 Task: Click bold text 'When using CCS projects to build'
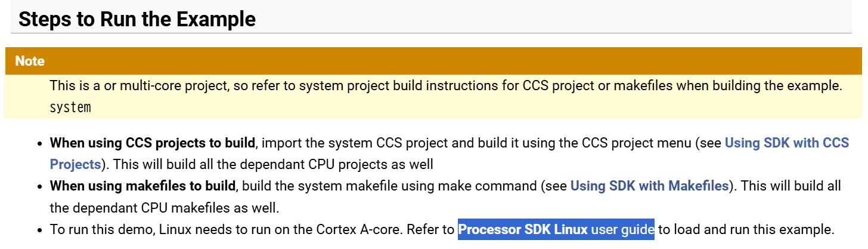point(153,143)
